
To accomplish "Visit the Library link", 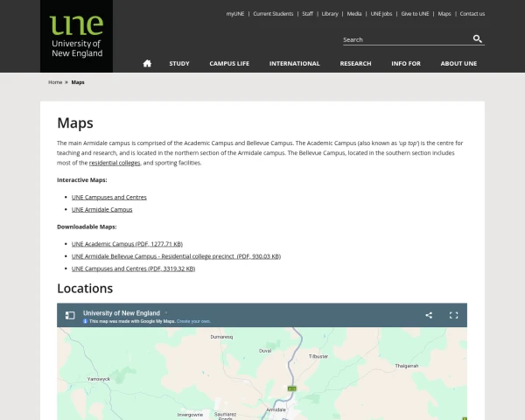I will coord(330,14).
